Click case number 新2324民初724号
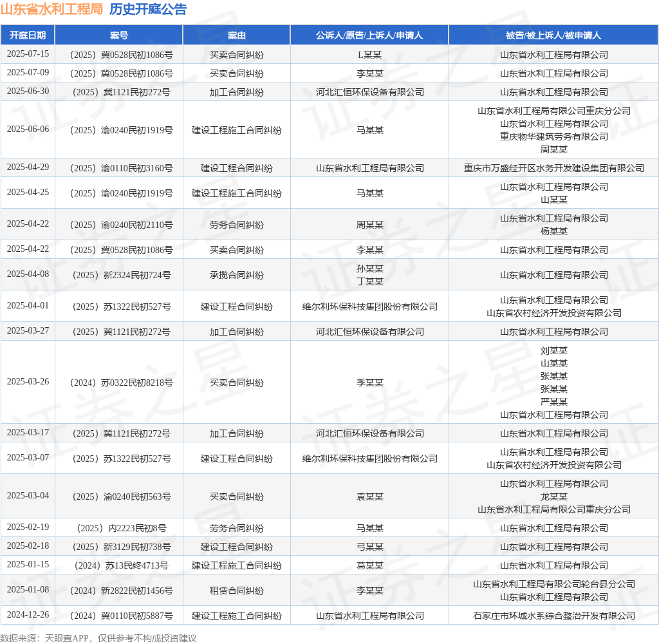 pyautogui.click(x=121, y=275)
